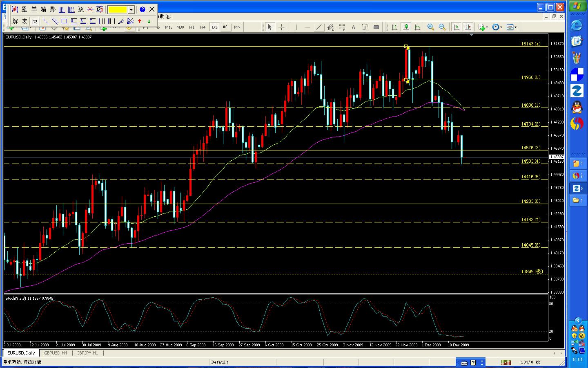Zoom in on the chart
The height and width of the screenshot is (368, 588).
coord(431,27)
